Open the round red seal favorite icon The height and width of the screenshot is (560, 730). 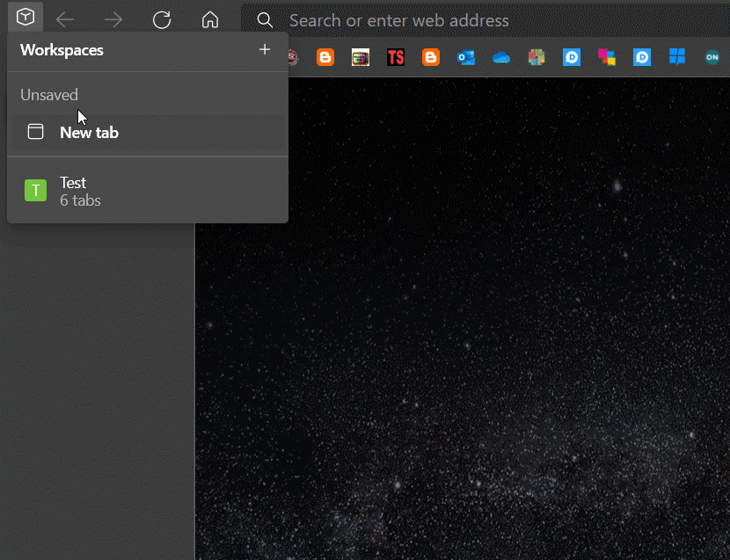293,57
